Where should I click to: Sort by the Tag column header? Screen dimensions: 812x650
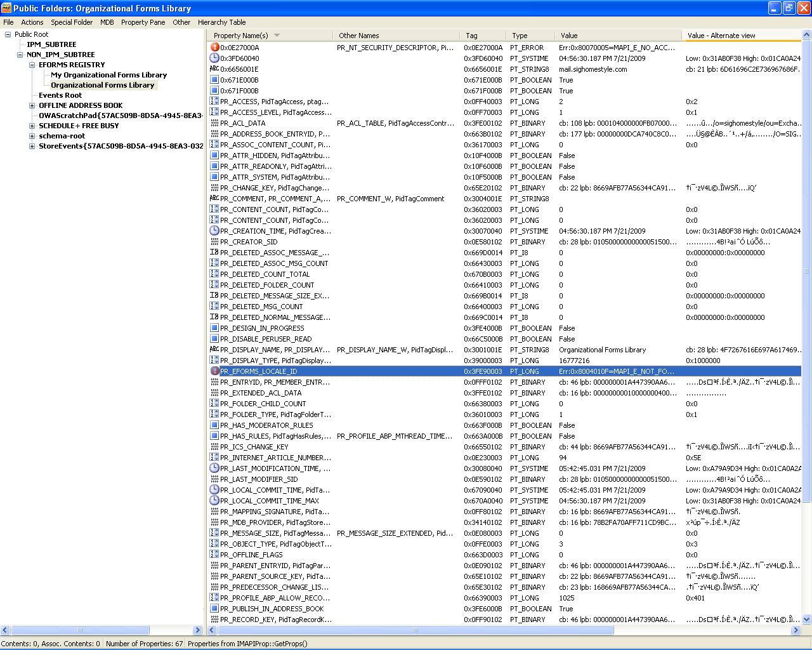tap(483, 36)
